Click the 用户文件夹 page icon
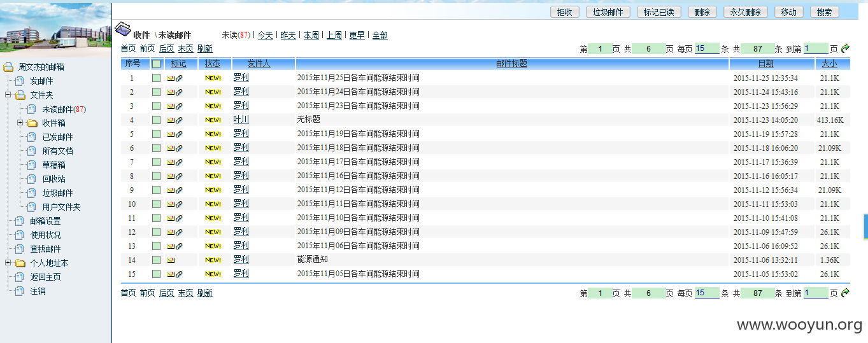 [x=31, y=207]
